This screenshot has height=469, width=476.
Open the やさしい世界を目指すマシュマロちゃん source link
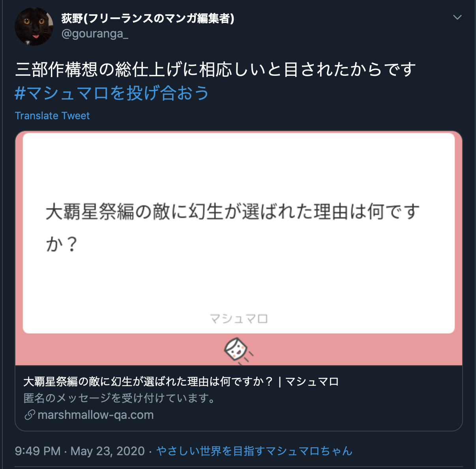254,451
